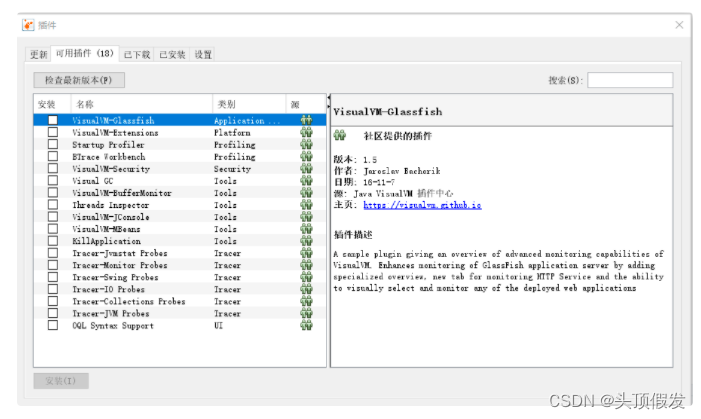
Task: Go to the 设置 tab
Action: (x=203, y=55)
